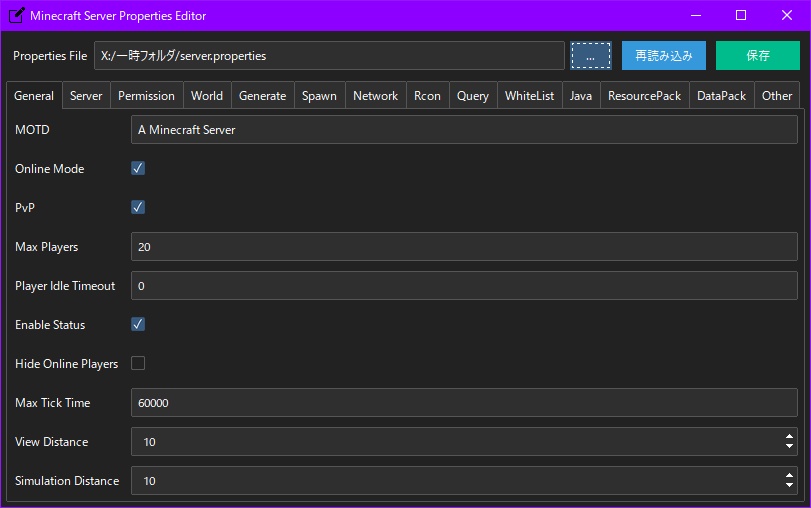Disable the Enable Status checkbox
811x508 pixels.
(x=138, y=324)
